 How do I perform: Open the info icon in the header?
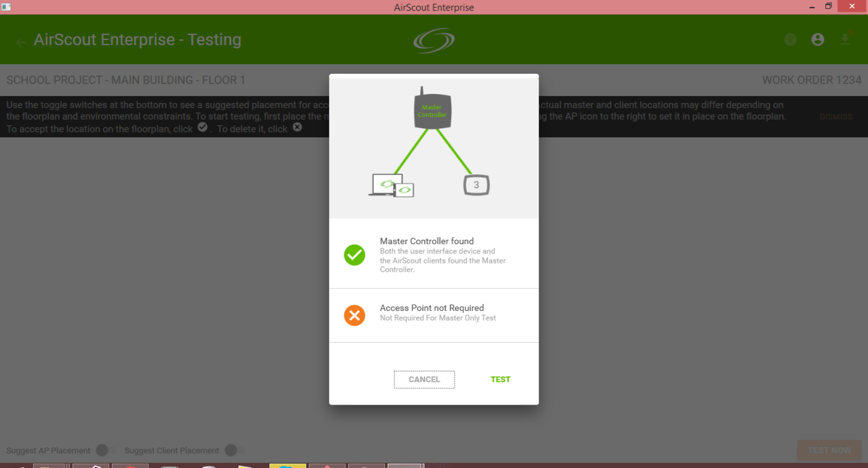pos(790,40)
